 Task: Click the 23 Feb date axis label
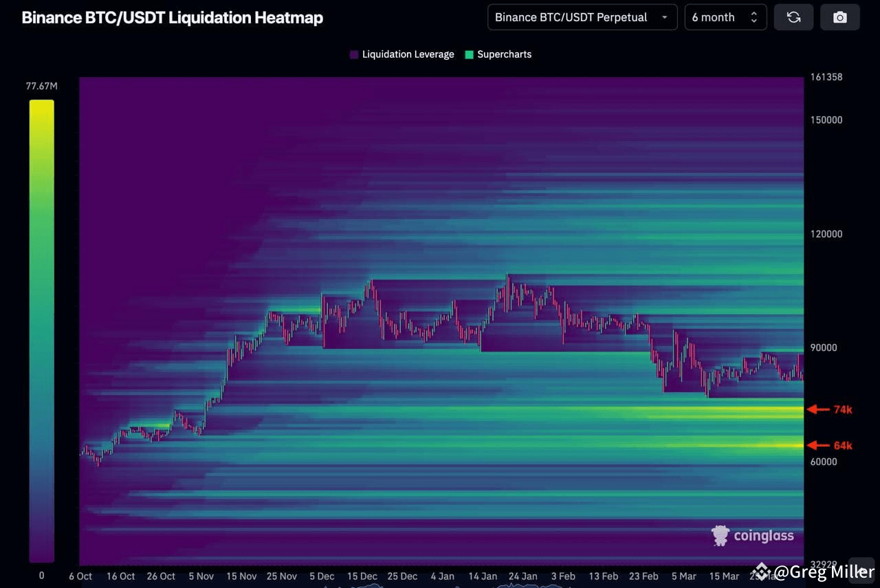click(643, 576)
